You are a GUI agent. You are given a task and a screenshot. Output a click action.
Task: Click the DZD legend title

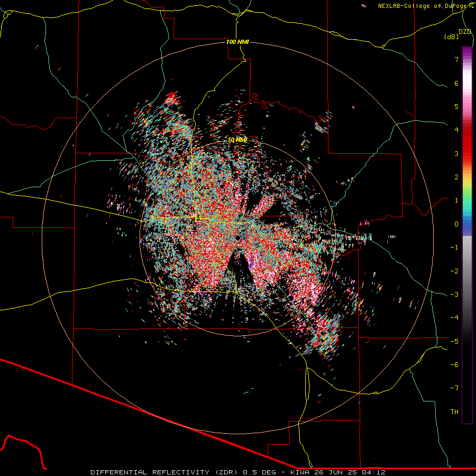465,32
